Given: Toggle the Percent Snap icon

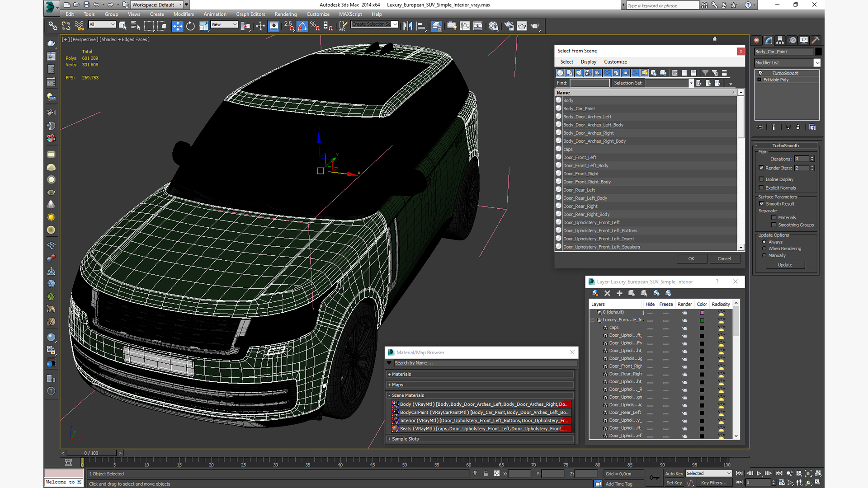Looking at the screenshot, I should [315, 26].
